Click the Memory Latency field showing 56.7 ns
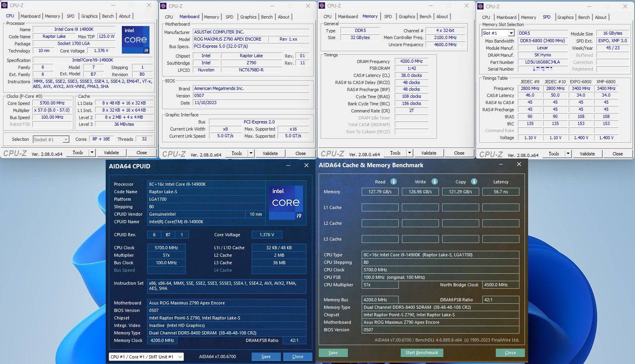The height and width of the screenshot is (364, 635). [x=501, y=192]
